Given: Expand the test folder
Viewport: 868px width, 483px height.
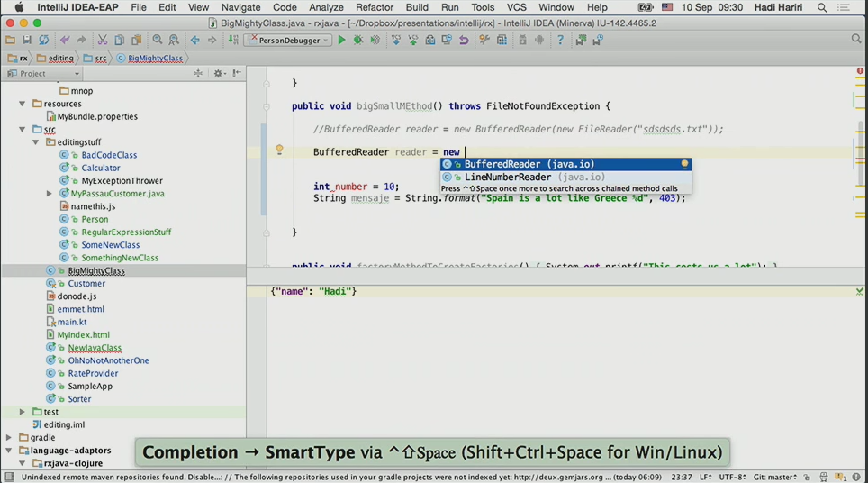Looking at the screenshot, I should point(23,412).
